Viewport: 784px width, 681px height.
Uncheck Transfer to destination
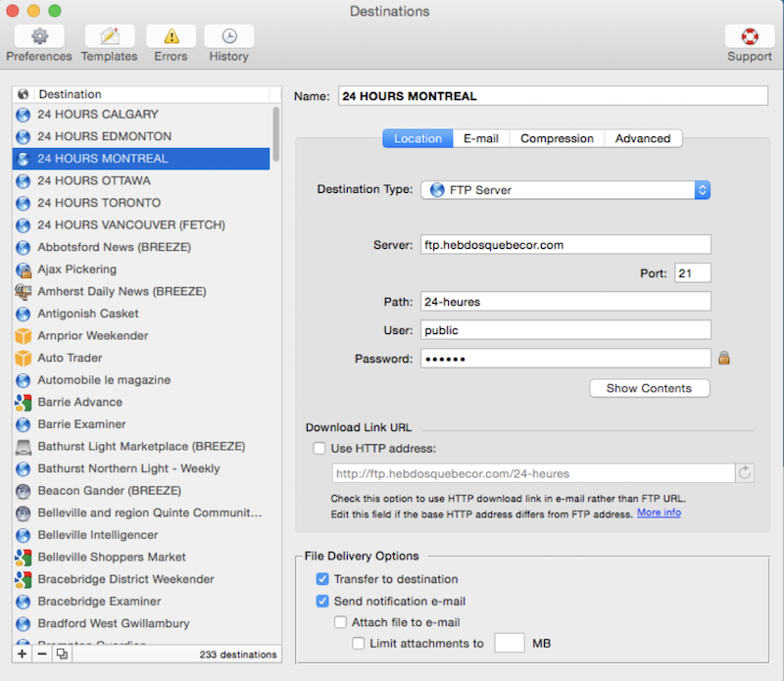click(x=322, y=579)
